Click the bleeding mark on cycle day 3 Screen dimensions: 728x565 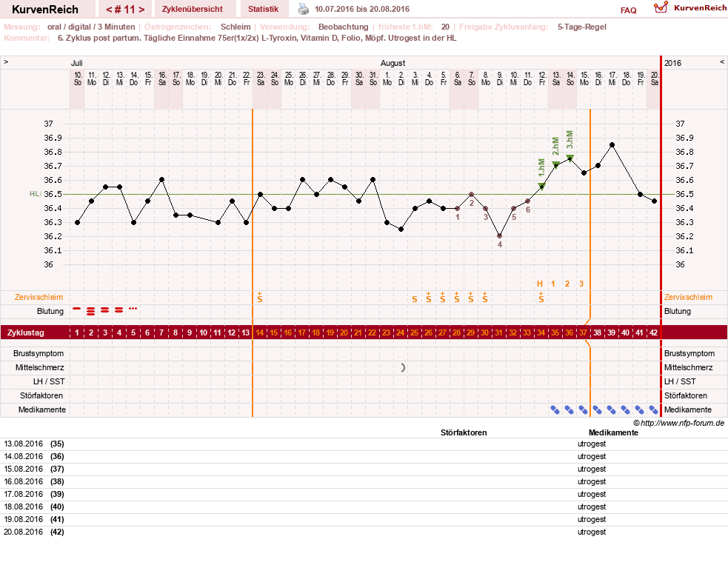(105, 310)
